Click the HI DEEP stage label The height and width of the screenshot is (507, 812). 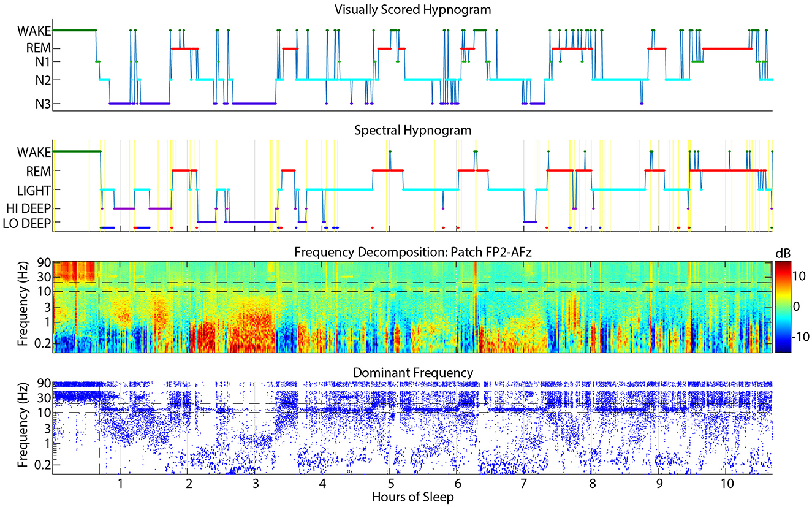click(x=28, y=208)
